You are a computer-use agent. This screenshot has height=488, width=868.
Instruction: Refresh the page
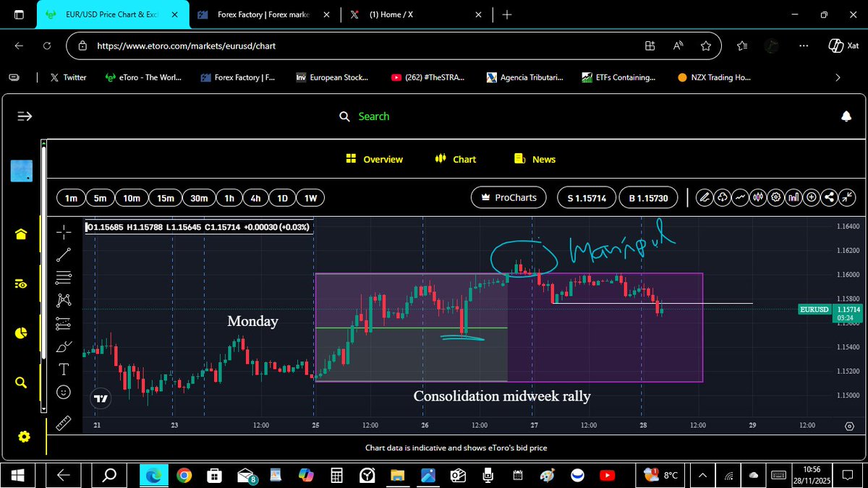(47, 46)
